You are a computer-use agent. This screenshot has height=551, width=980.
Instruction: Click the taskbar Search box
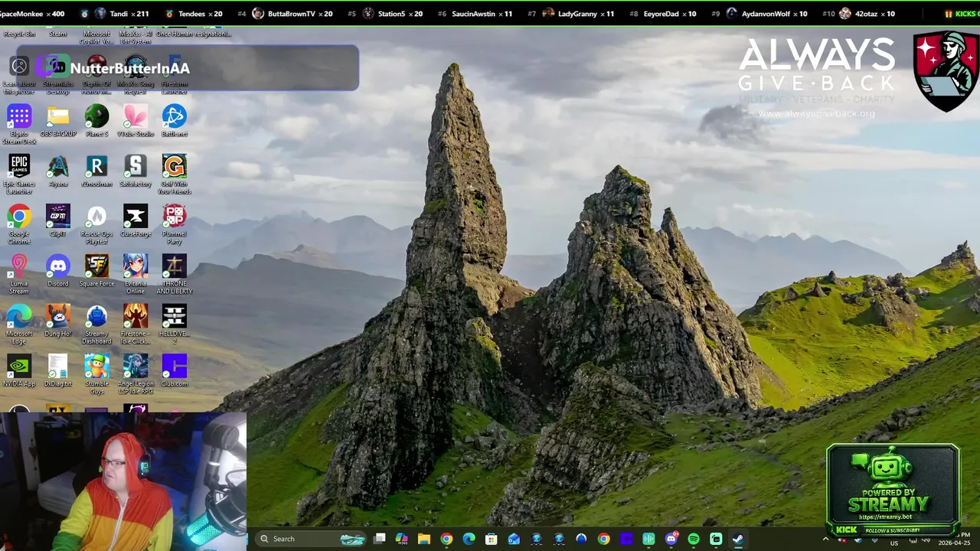(309, 539)
